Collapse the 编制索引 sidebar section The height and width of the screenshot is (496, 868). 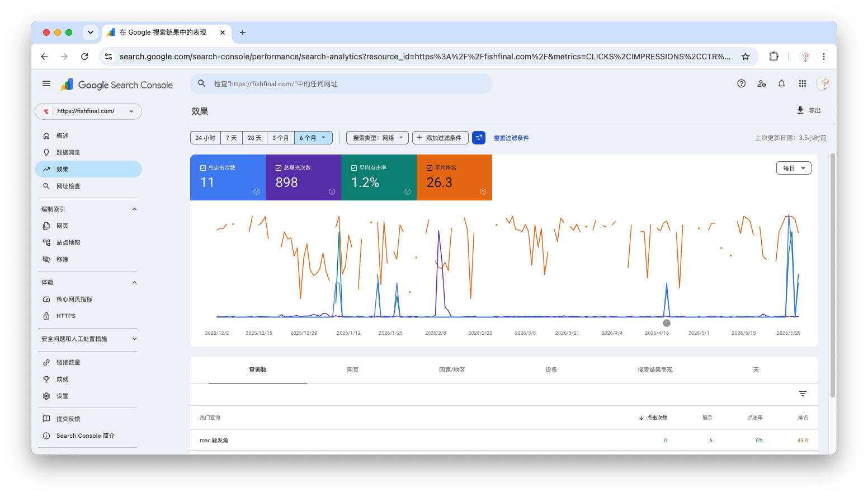tap(134, 209)
